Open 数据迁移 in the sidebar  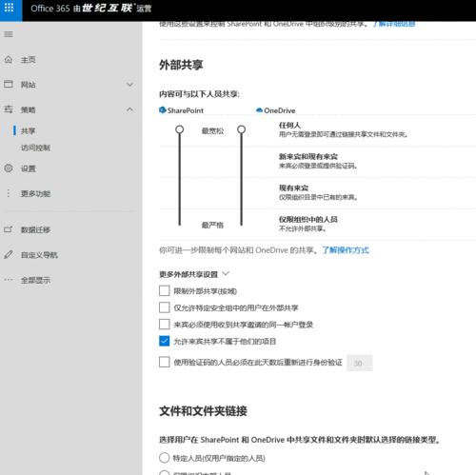(x=35, y=229)
